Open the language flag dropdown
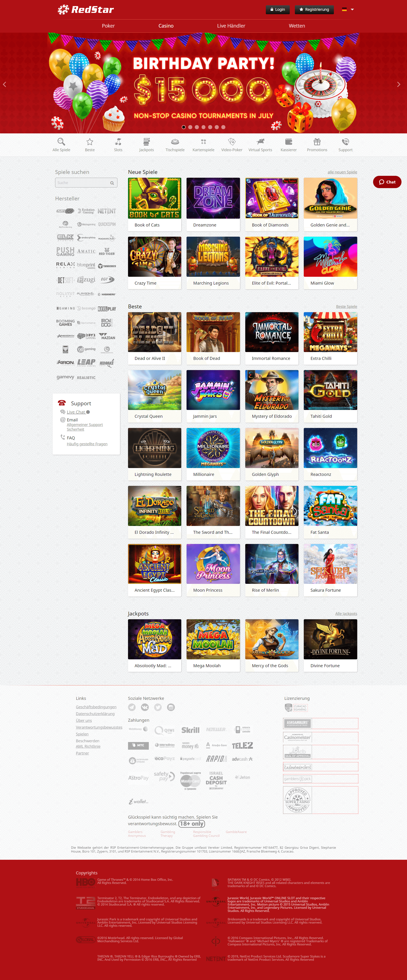This screenshot has height=980, width=407. click(348, 10)
